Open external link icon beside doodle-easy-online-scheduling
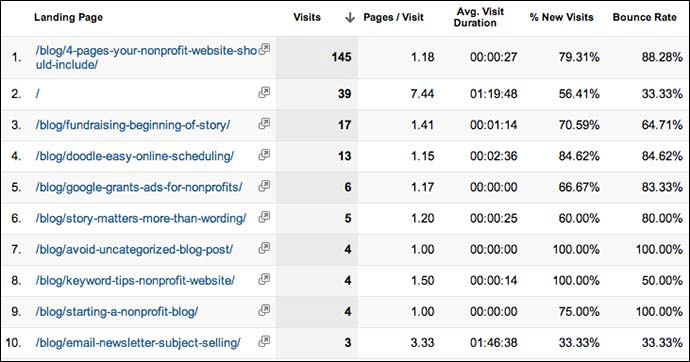 [x=264, y=155]
